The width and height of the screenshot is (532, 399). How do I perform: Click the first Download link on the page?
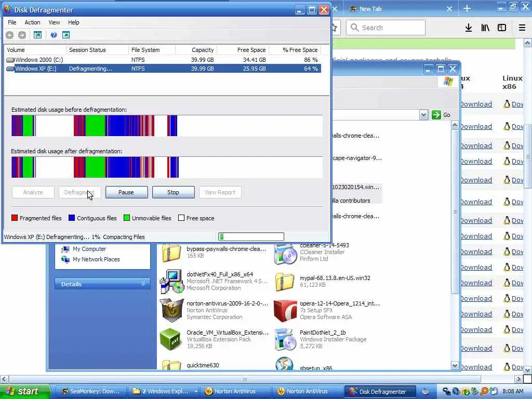click(476, 104)
